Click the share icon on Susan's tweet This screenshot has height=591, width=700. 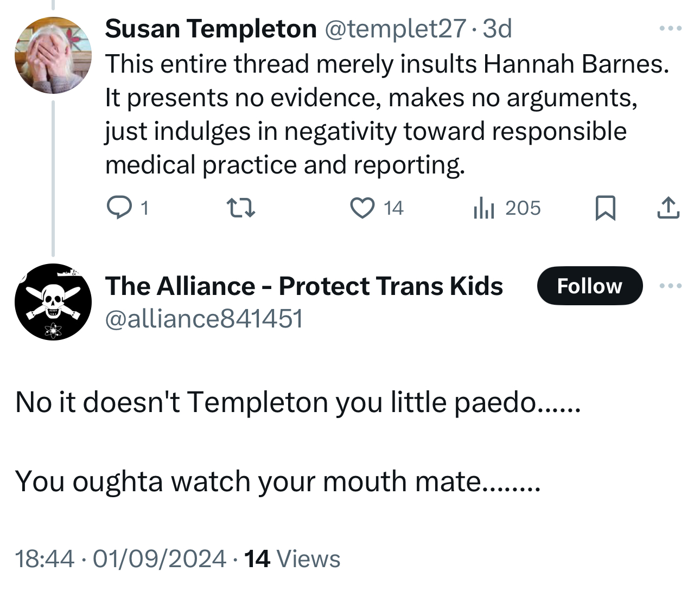pyautogui.click(x=668, y=208)
